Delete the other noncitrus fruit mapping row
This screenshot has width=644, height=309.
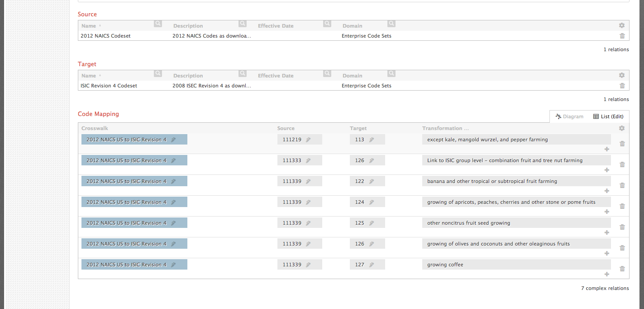pyautogui.click(x=622, y=227)
